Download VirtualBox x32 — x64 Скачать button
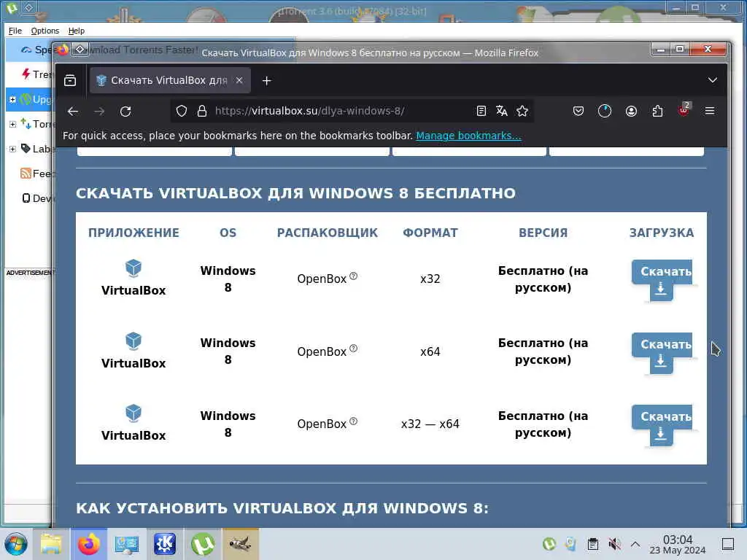 [662, 425]
